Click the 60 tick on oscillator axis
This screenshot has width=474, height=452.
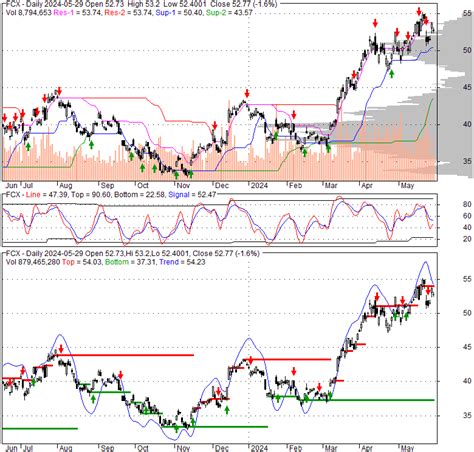(467, 216)
